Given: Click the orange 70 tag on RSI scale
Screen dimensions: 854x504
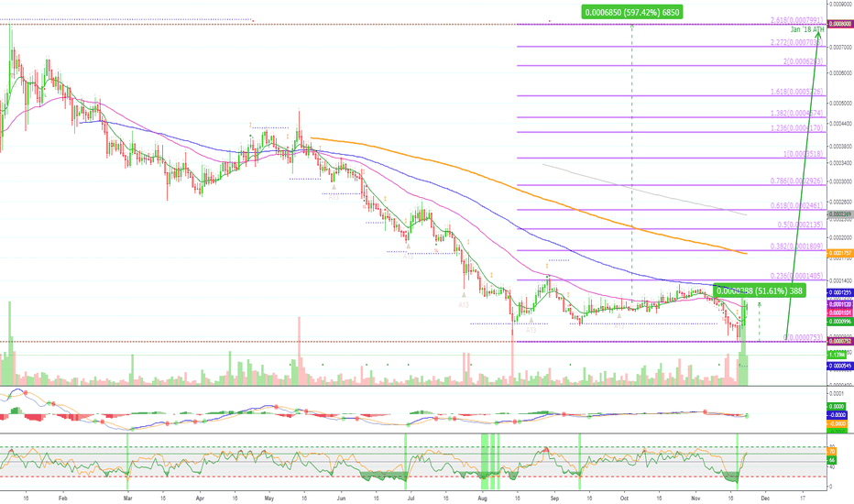Looking at the screenshot, I should tap(832, 452).
